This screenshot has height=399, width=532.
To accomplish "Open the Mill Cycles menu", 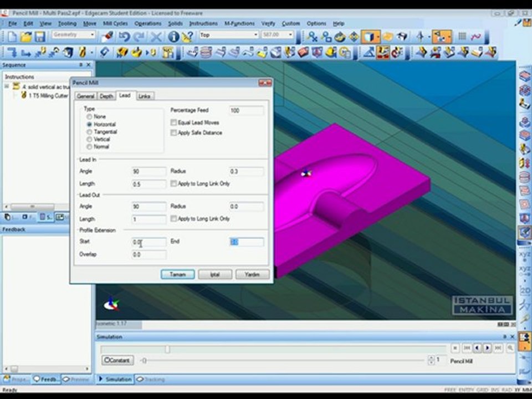I will click(115, 23).
